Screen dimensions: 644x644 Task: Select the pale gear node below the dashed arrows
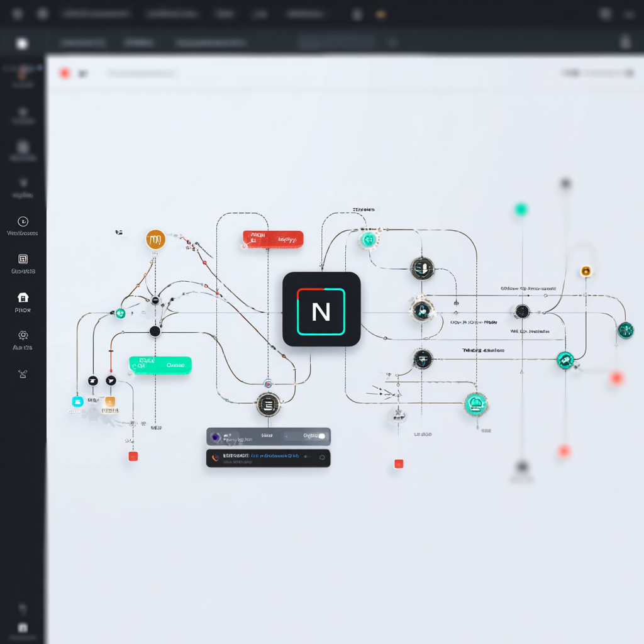coord(397,415)
